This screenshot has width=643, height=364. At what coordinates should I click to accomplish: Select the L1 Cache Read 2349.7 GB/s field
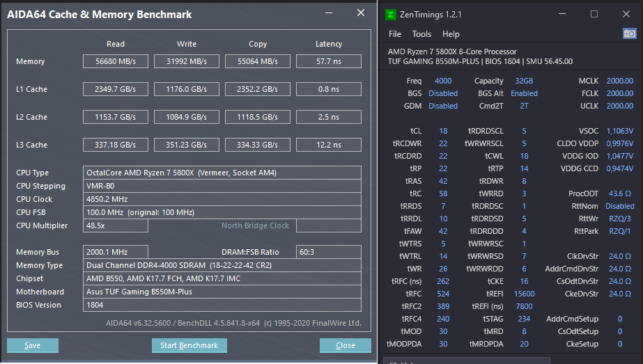[x=116, y=89]
